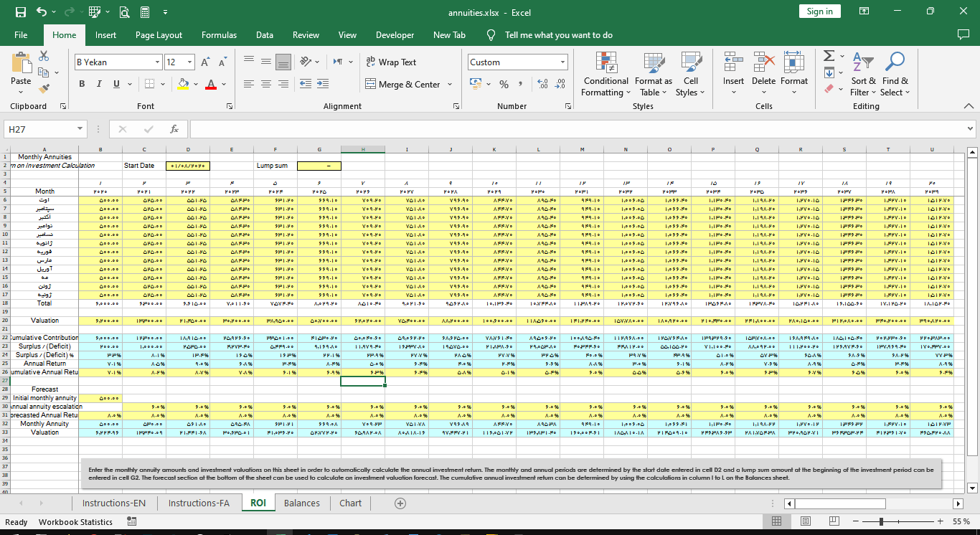
Task: Increase font size with larger A
Action: point(205,62)
